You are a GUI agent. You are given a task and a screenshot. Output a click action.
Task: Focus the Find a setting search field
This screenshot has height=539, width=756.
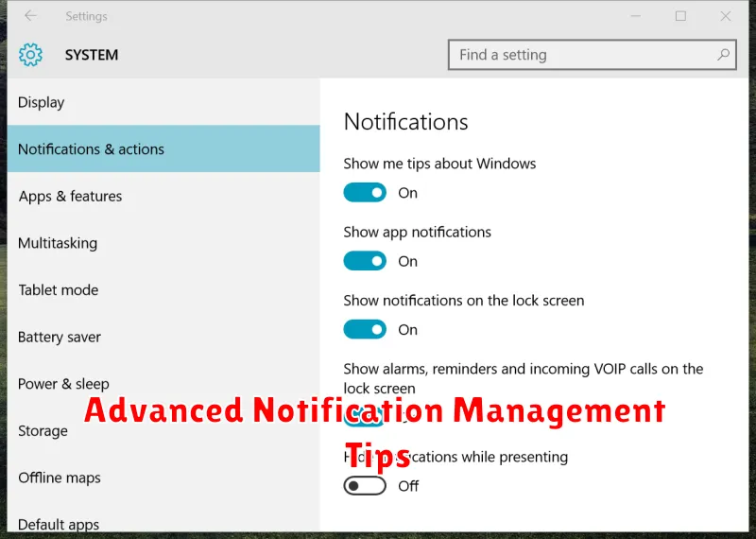click(593, 55)
